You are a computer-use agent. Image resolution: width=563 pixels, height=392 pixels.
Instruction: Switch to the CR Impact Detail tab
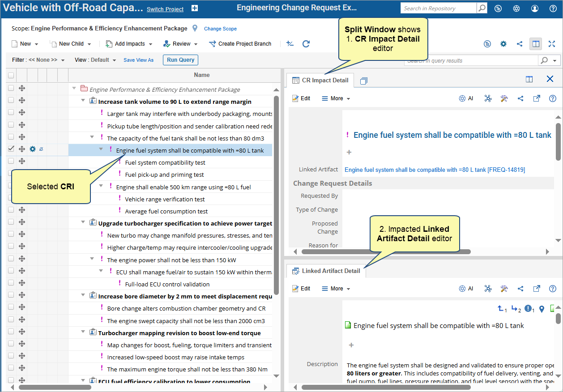(320, 81)
